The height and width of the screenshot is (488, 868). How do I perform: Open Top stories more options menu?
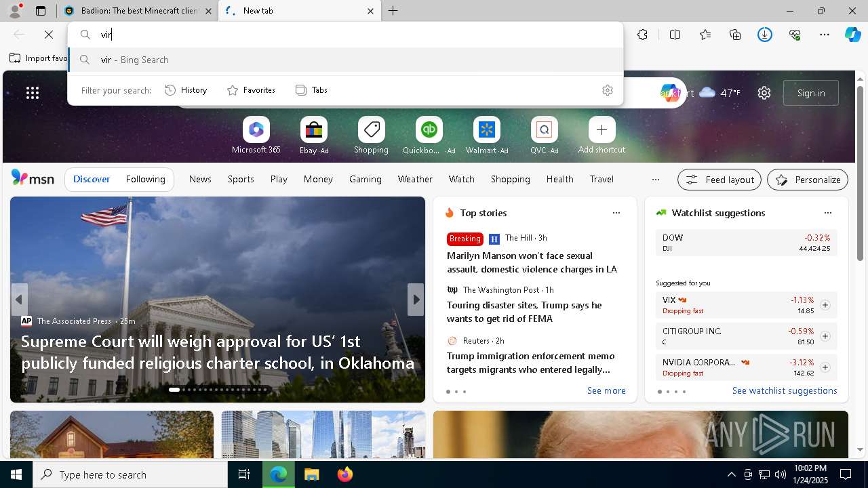tap(616, 213)
